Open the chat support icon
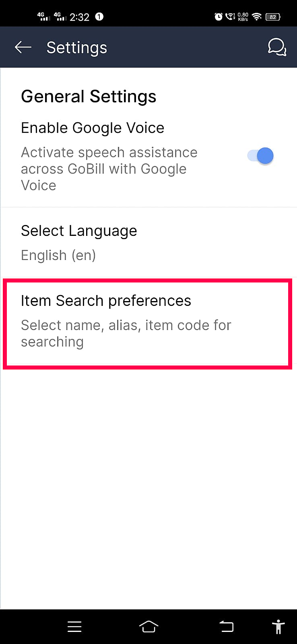 [x=277, y=47]
